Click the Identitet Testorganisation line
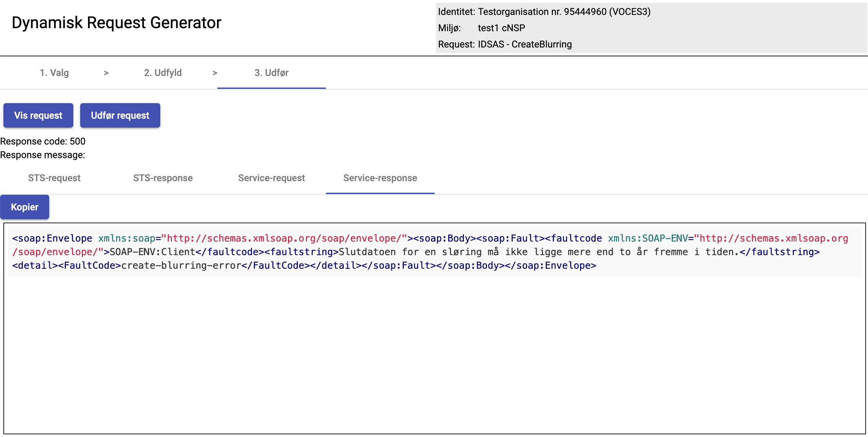Screen dimensions: 868x437 point(544,12)
